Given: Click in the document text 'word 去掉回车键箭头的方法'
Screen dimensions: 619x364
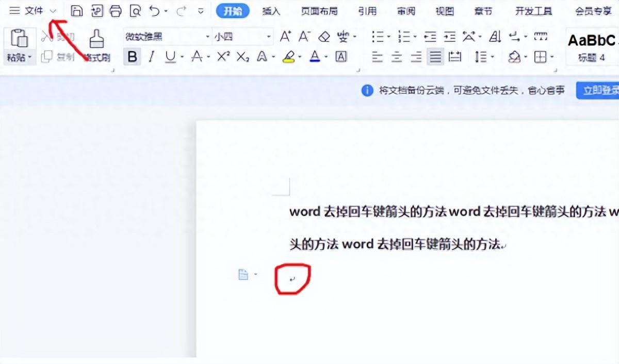Looking at the screenshot, I should [368, 212].
